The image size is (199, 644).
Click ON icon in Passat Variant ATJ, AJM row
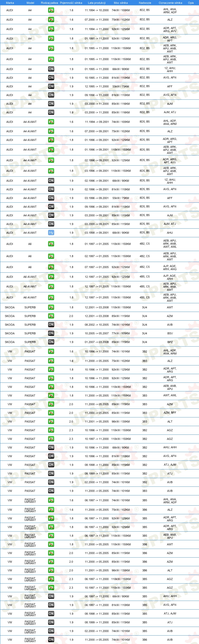51,614
